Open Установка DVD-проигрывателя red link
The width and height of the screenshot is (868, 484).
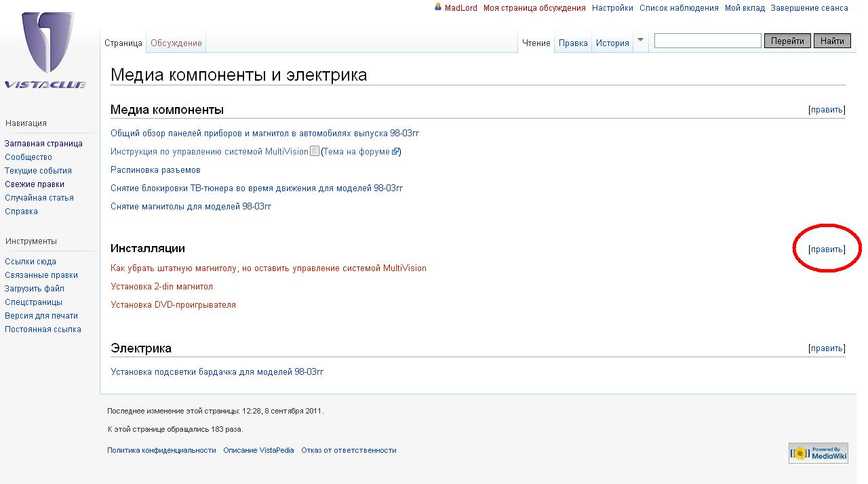173,305
